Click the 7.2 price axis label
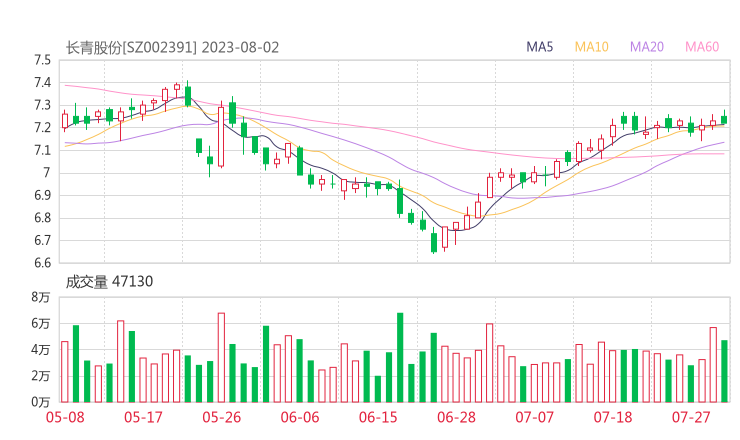740x440 pixels. pos(42,128)
